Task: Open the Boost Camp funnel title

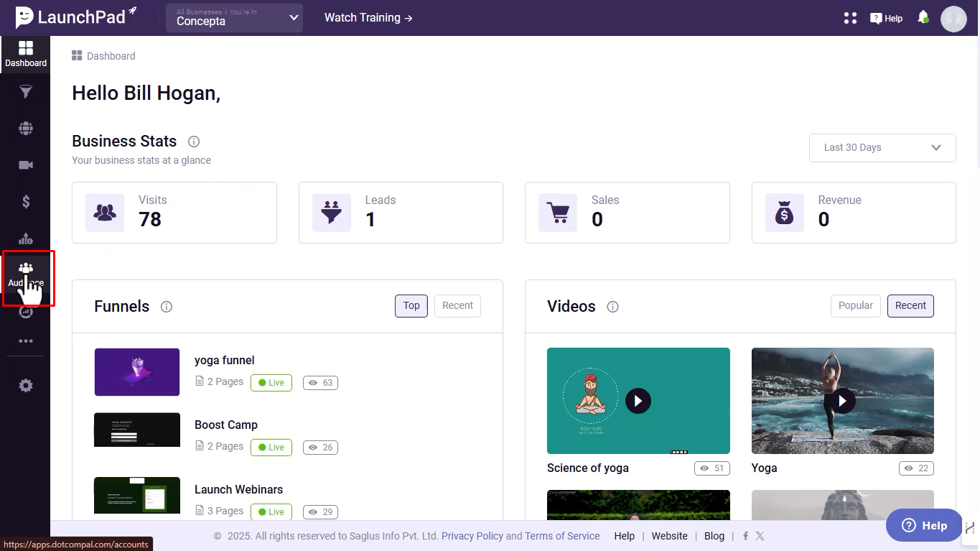Action: click(x=226, y=425)
